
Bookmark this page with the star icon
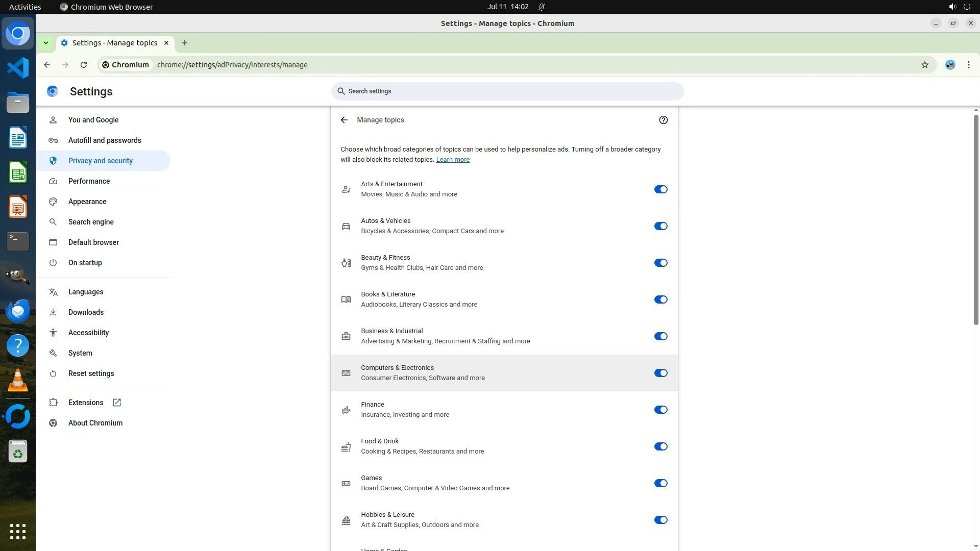click(924, 65)
